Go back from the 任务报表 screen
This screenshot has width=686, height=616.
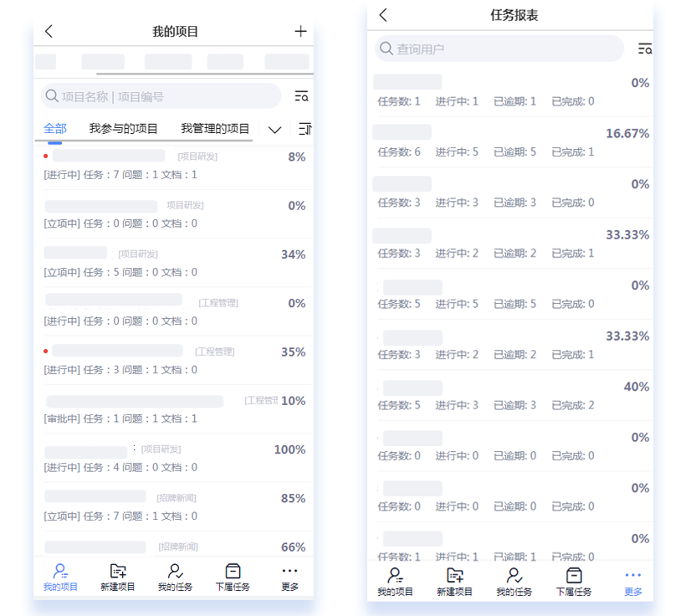383,15
